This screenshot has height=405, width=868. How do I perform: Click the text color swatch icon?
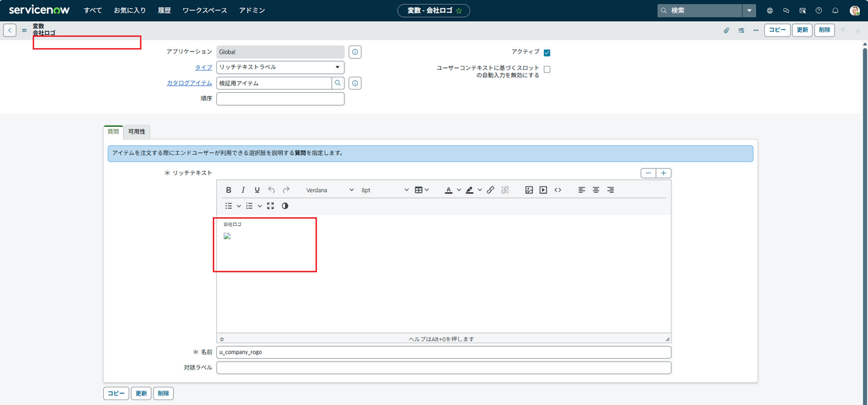448,190
